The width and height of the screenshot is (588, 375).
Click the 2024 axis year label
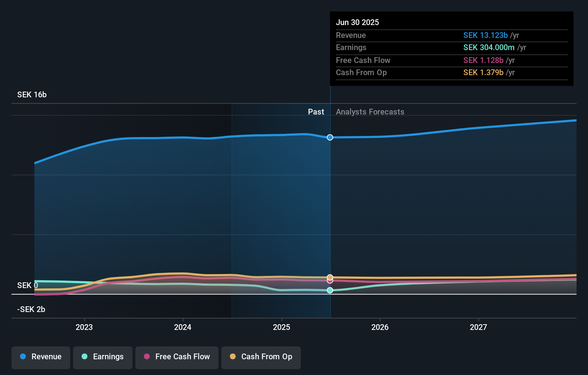(183, 327)
